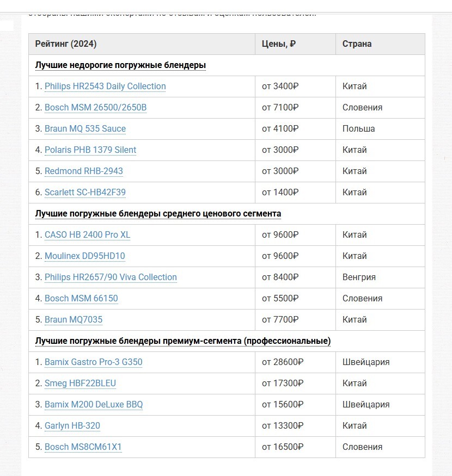The width and height of the screenshot is (452, 476).
Task: Click the Braun MQ7035 link
Action: 74,319
